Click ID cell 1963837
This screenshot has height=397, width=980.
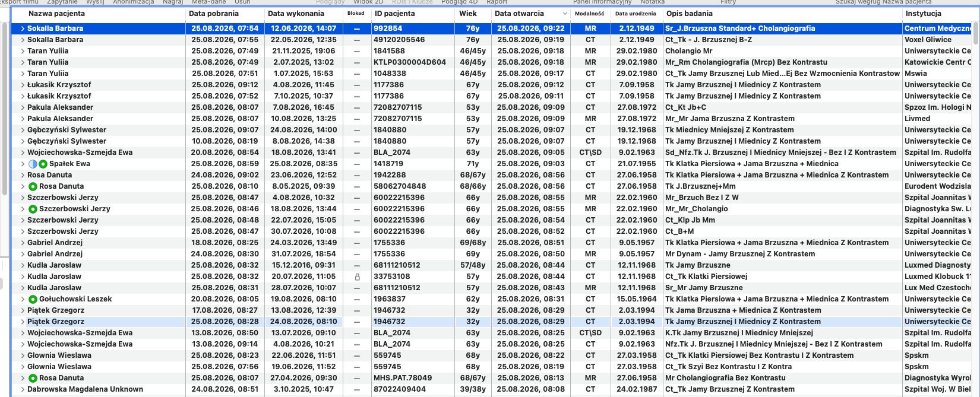click(390, 299)
